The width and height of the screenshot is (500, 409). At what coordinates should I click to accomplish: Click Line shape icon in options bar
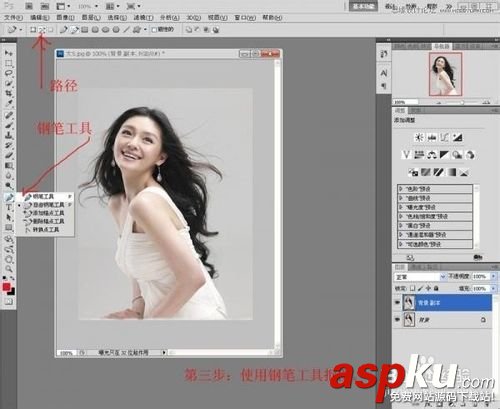[x=126, y=30]
